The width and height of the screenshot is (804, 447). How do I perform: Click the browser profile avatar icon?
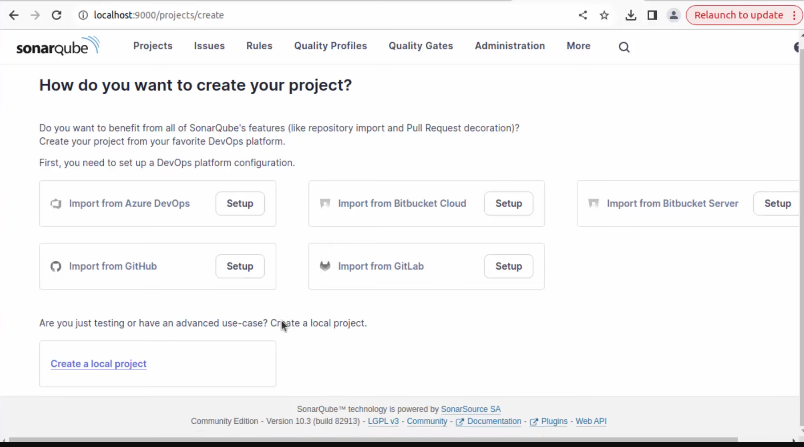click(674, 15)
